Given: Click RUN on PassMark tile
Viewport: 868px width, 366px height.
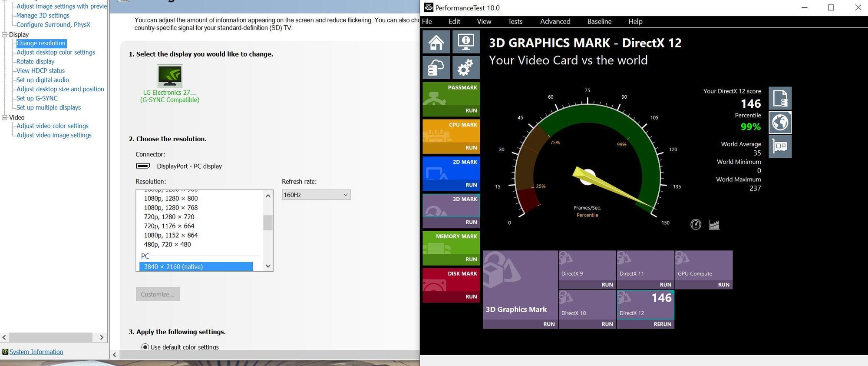Looking at the screenshot, I should pyautogui.click(x=471, y=110).
